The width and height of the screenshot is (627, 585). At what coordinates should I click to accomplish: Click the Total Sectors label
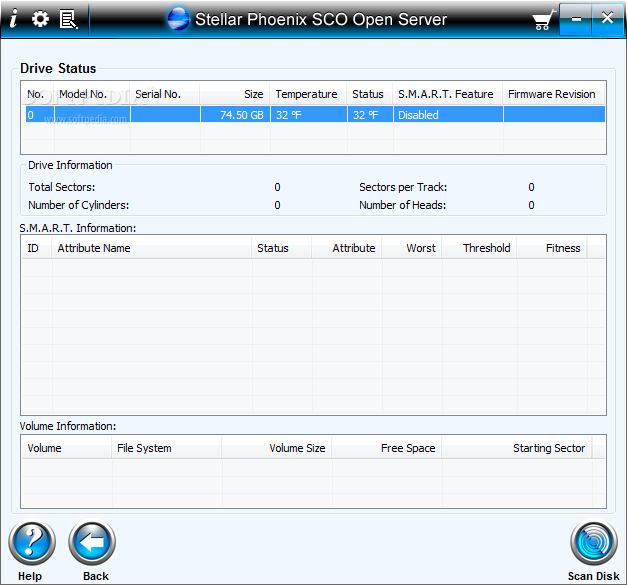62,187
